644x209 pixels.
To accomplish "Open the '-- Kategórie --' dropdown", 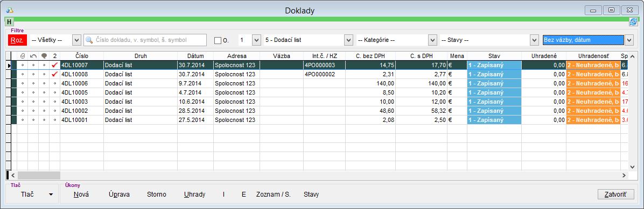I will [x=432, y=40].
